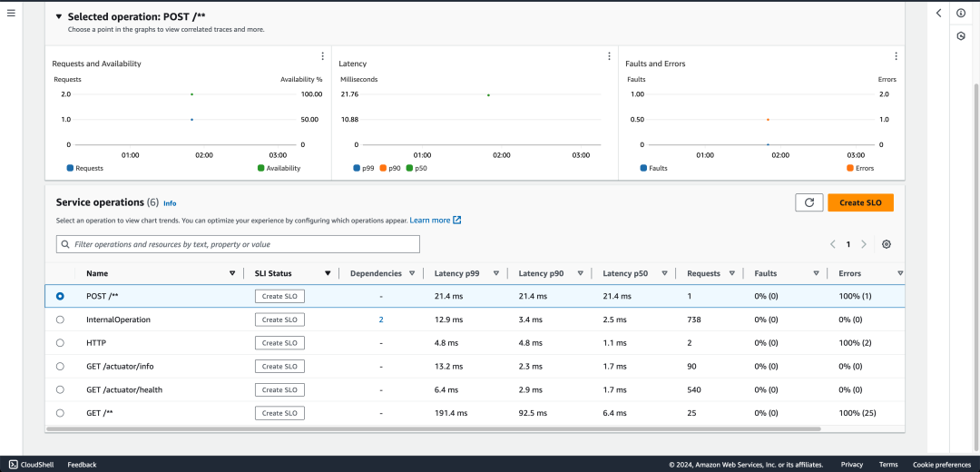Open the Info link next to Service operations

pyautogui.click(x=170, y=204)
